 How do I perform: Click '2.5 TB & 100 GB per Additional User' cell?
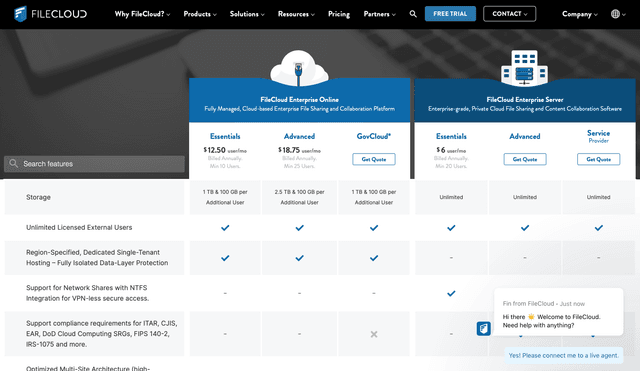click(x=299, y=197)
